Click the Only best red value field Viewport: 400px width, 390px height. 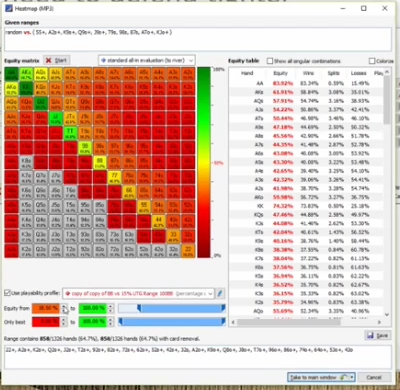(x=46, y=322)
